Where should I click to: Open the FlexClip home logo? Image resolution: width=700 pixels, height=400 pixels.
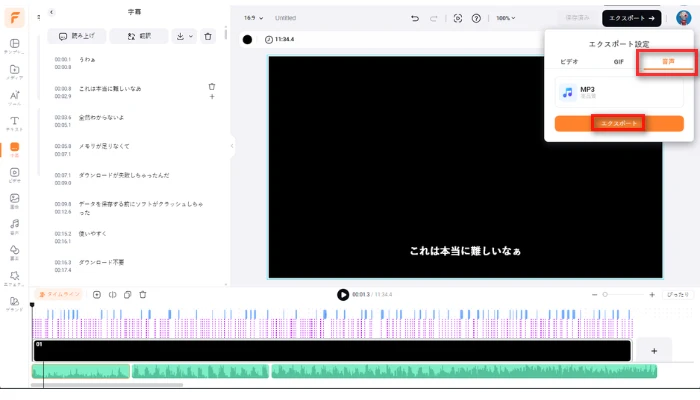pos(14,18)
